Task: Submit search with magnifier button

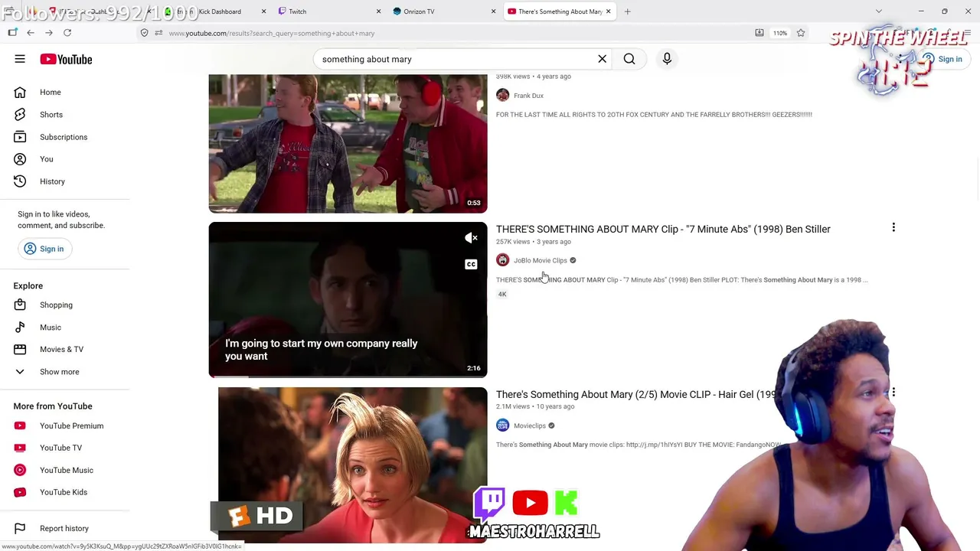Action: [x=629, y=59]
